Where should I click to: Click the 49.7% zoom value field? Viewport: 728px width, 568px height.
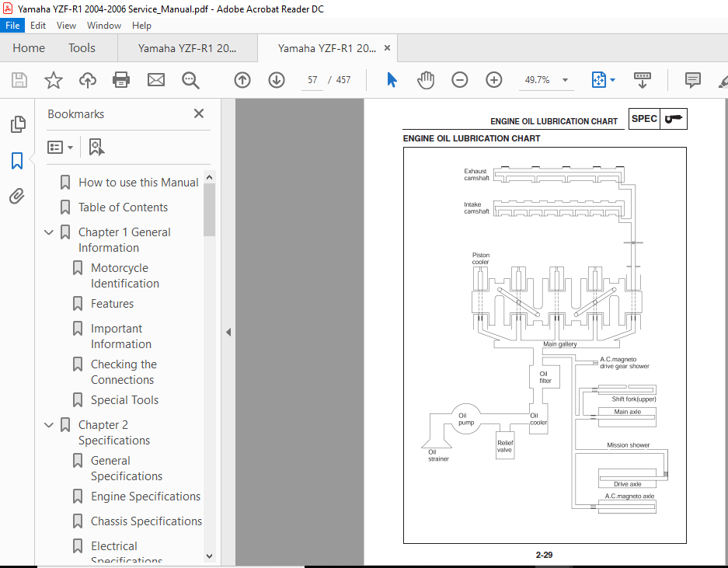[x=537, y=80]
